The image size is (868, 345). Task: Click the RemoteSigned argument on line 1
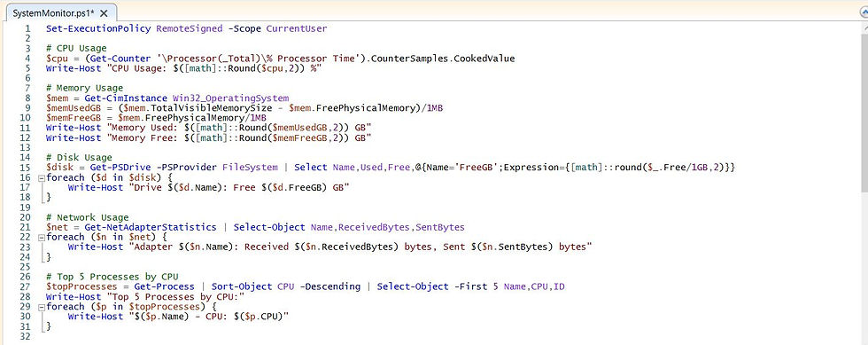(x=190, y=28)
